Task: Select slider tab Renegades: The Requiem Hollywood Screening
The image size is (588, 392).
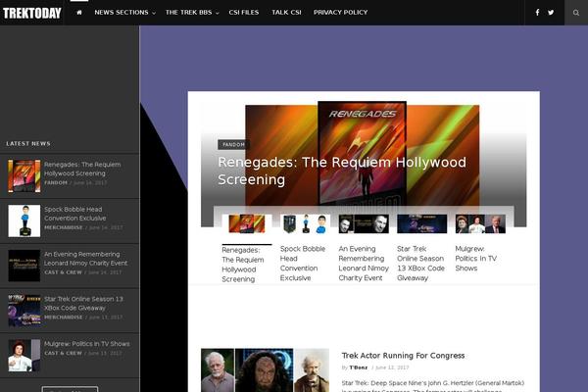Action: (x=243, y=265)
